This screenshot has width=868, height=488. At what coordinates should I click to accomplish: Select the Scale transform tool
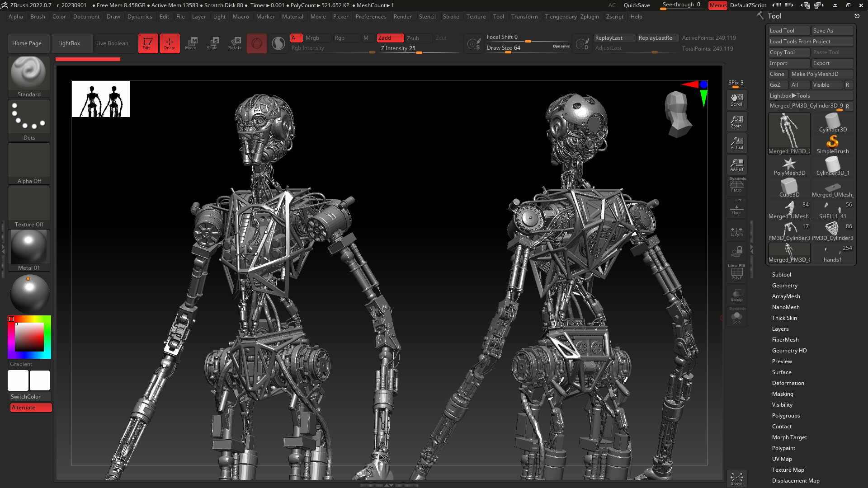(x=212, y=43)
